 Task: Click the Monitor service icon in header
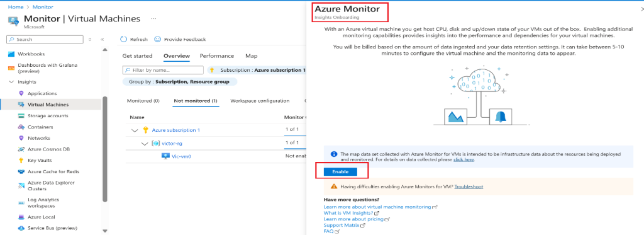pyautogui.click(x=13, y=20)
